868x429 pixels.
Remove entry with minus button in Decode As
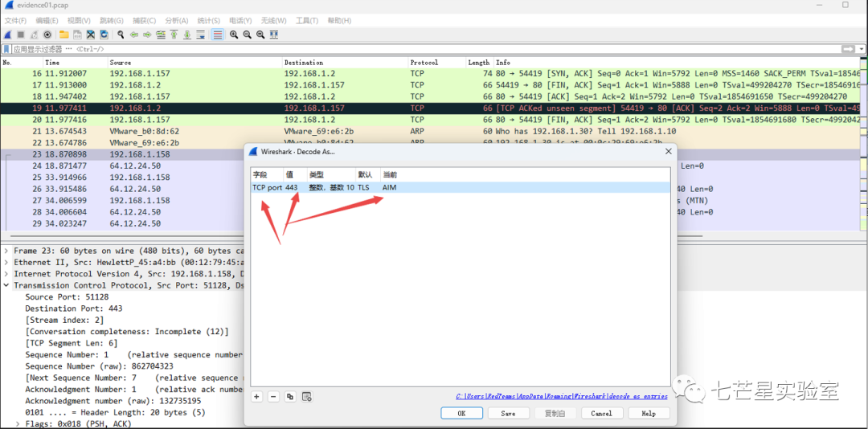click(x=273, y=396)
